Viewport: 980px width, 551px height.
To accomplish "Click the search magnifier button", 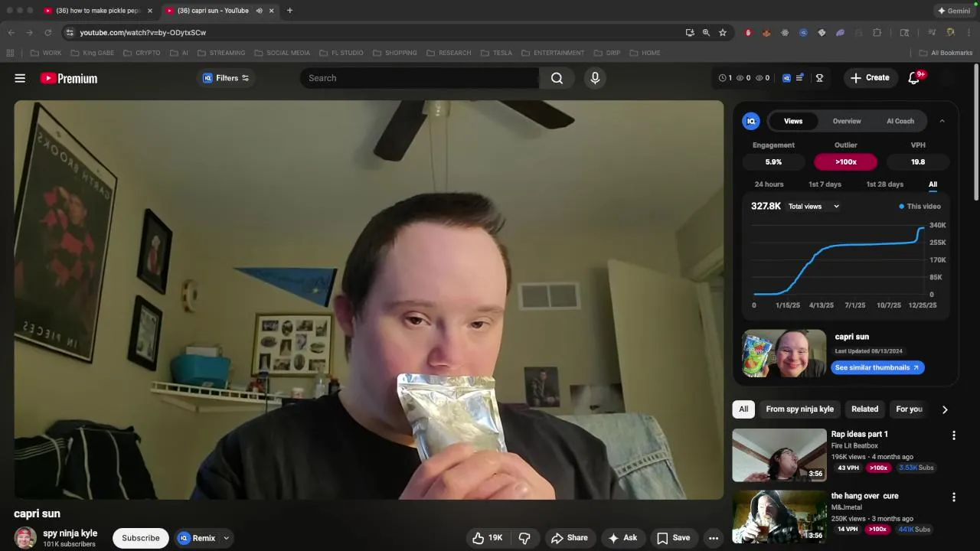I will click(557, 78).
